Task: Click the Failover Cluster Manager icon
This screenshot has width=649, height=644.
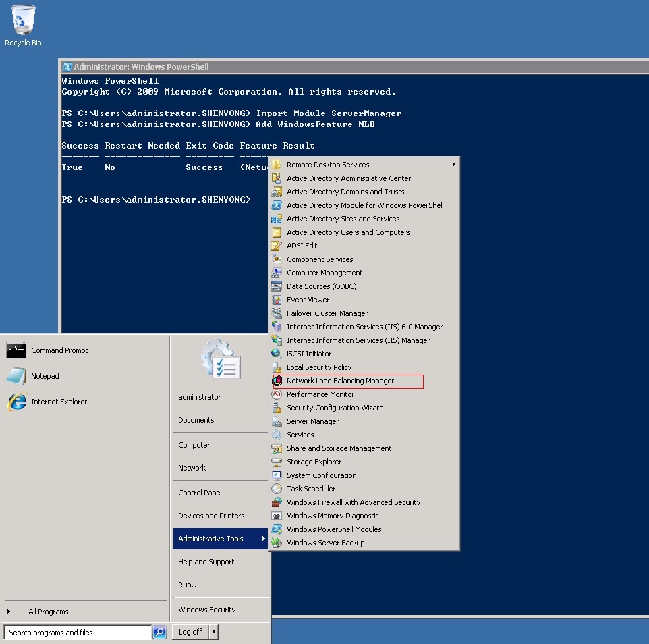Action: click(277, 313)
